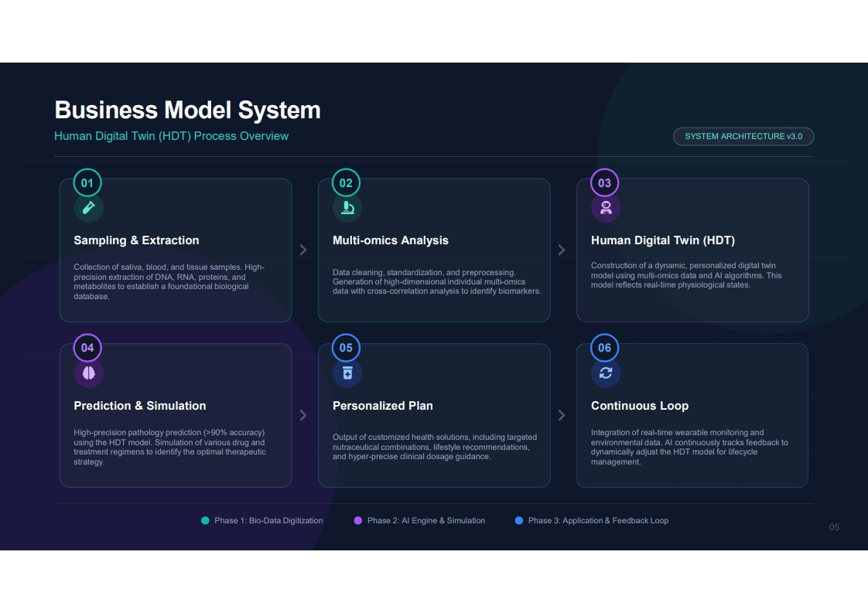
Task: Select the 06 step number badge
Action: click(x=604, y=347)
